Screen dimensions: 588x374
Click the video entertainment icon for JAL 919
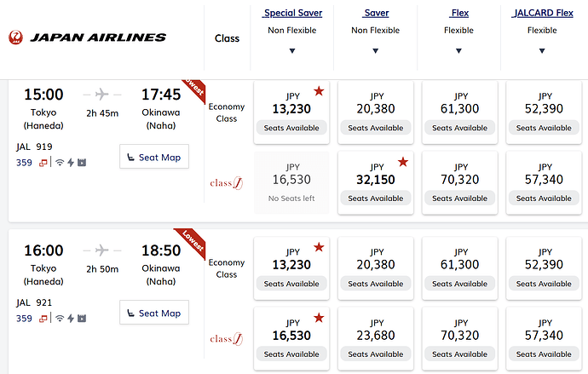coord(82,163)
